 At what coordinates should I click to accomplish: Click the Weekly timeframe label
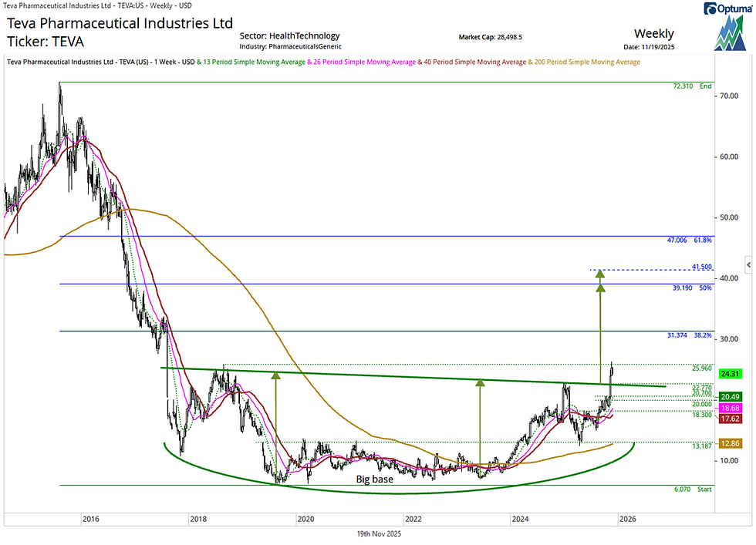click(x=654, y=34)
